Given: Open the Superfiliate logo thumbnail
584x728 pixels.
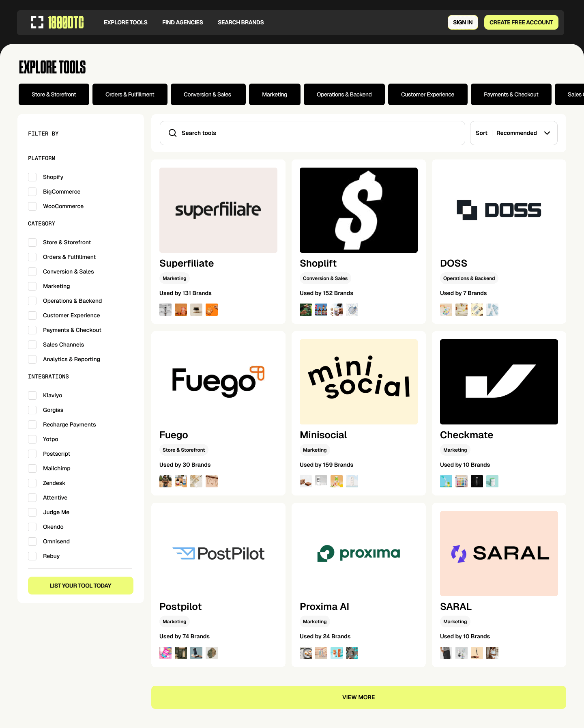Looking at the screenshot, I should [218, 210].
